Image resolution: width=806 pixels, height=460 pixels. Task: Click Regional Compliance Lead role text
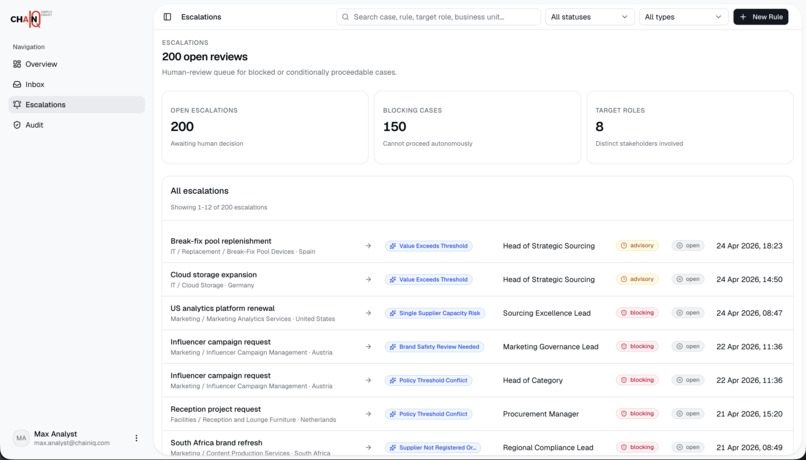click(x=548, y=447)
